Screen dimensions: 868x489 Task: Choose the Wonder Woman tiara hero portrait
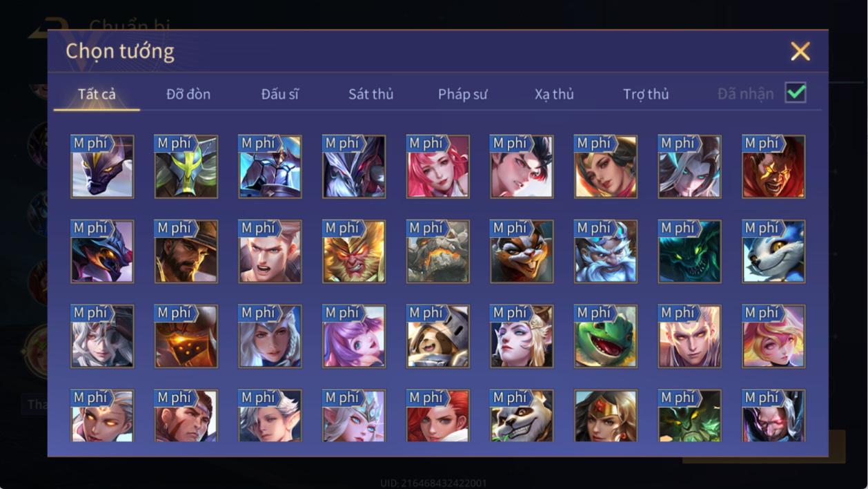pyautogui.click(x=606, y=416)
